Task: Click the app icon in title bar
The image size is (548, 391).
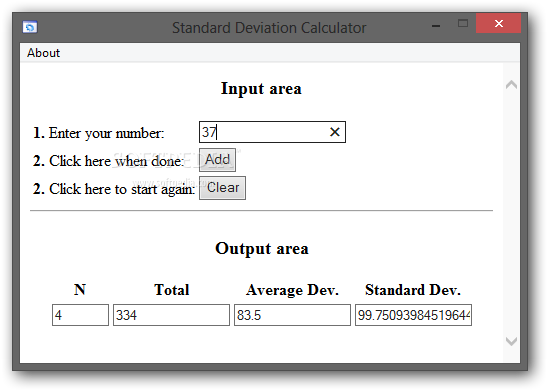Action: [30, 27]
